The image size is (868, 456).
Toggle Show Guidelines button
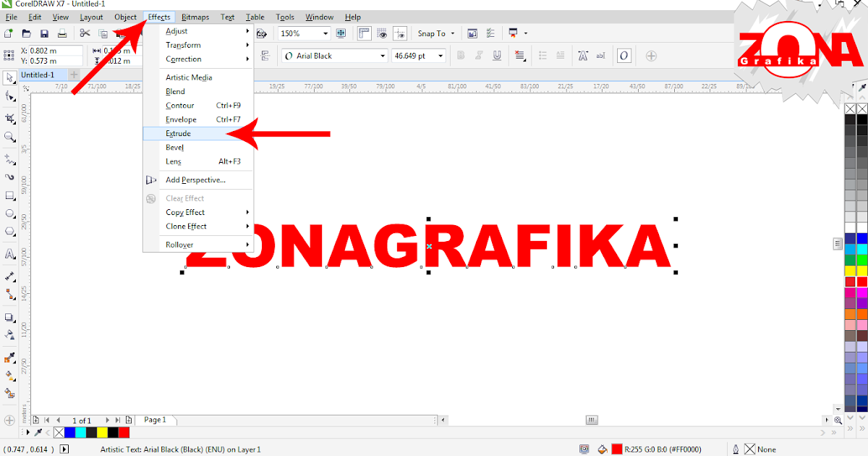400,33
